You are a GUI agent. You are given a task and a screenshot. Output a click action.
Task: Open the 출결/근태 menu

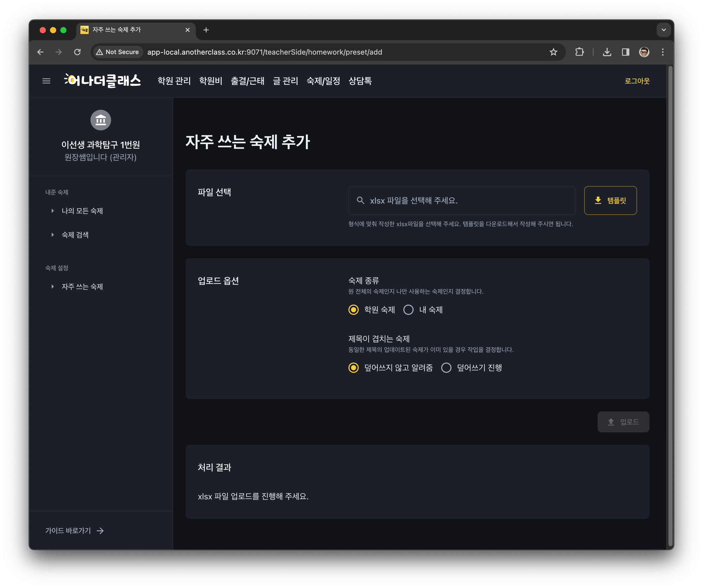247,81
